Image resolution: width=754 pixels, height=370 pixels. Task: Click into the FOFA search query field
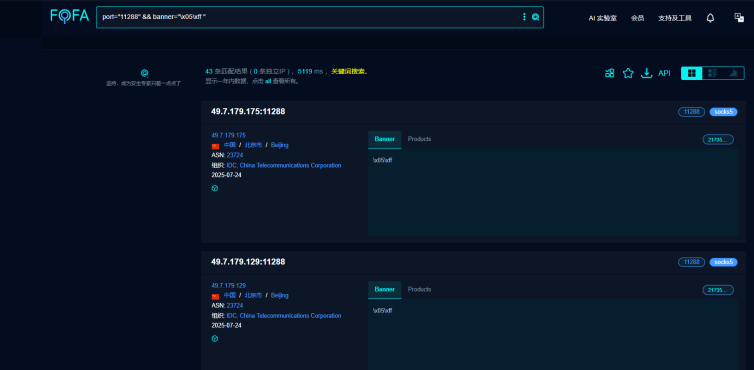(x=308, y=17)
